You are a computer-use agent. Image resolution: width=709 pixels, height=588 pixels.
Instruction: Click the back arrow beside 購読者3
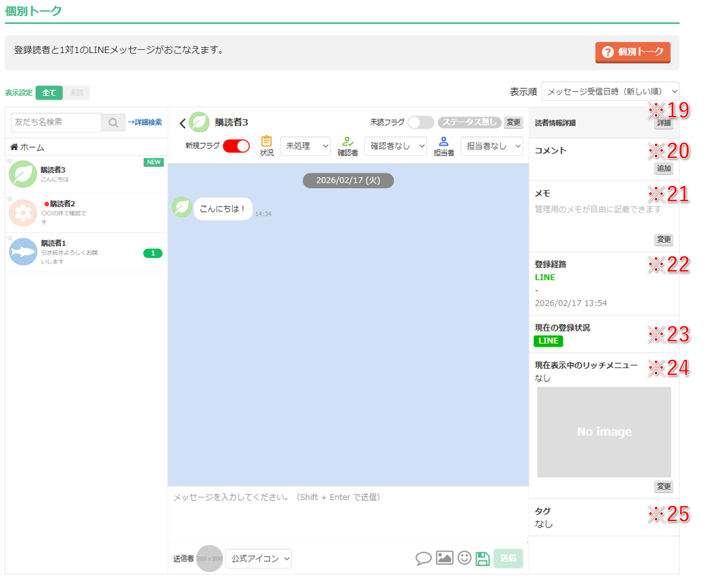tap(183, 123)
